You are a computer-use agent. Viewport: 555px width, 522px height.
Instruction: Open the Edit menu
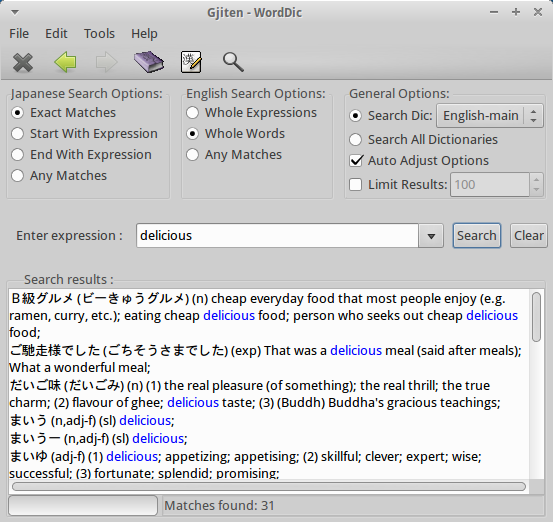[56, 34]
